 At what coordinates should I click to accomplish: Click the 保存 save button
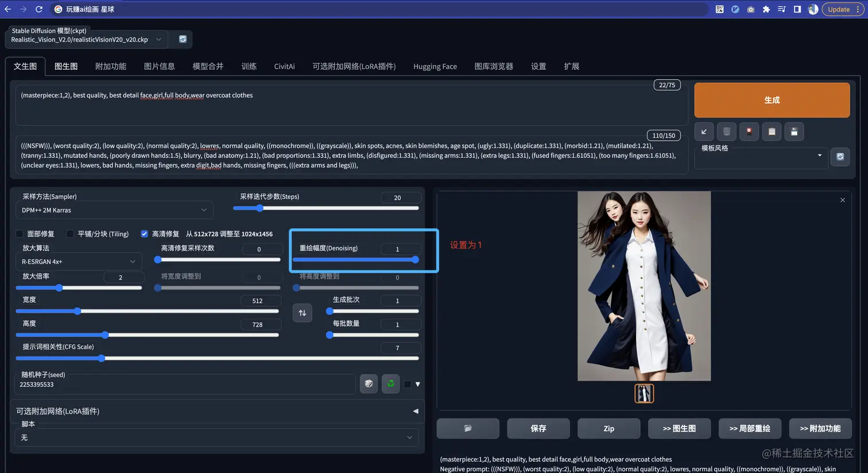538,428
